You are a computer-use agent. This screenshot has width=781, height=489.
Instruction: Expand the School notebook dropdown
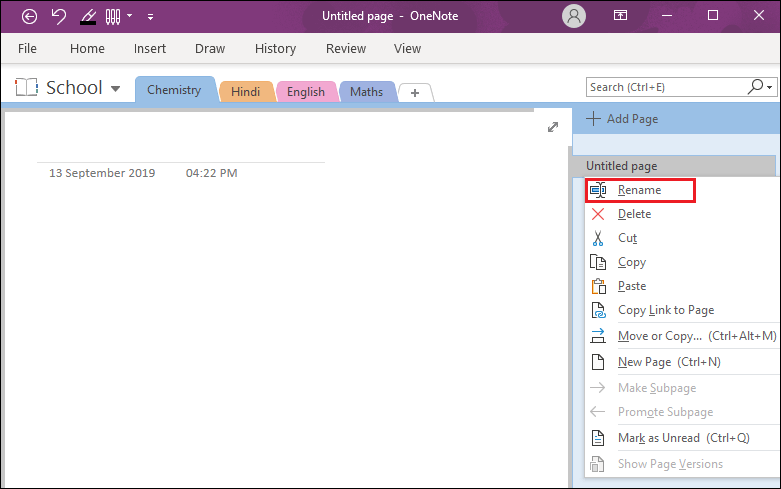point(116,89)
